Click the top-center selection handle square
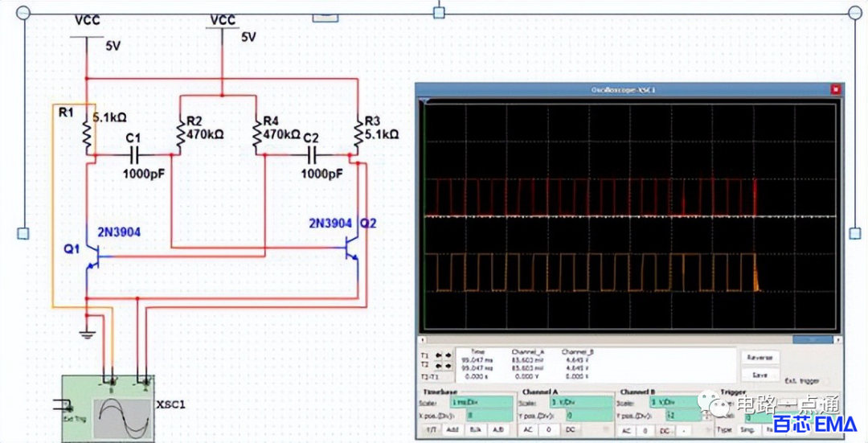 439,12
